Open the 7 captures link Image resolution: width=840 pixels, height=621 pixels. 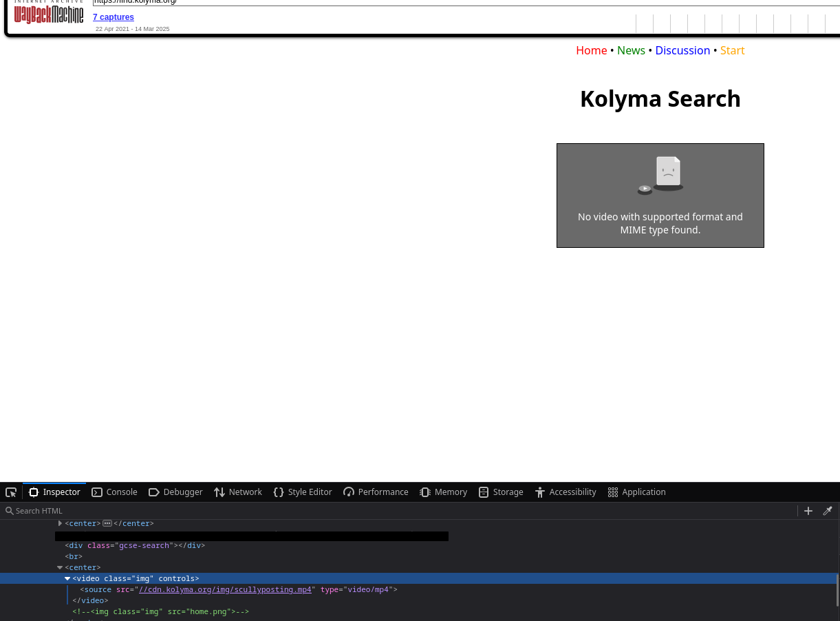click(114, 17)
